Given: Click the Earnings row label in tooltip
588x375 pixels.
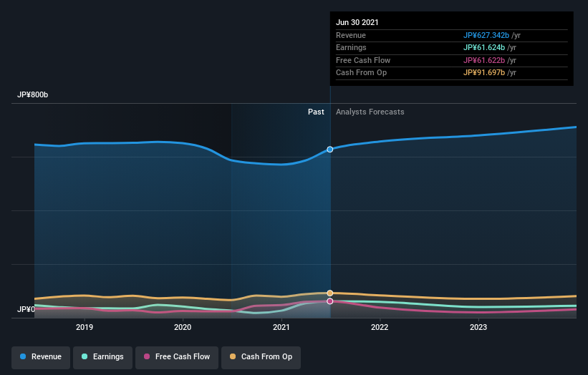Looking at the screenshot, I should pos(351,47).
